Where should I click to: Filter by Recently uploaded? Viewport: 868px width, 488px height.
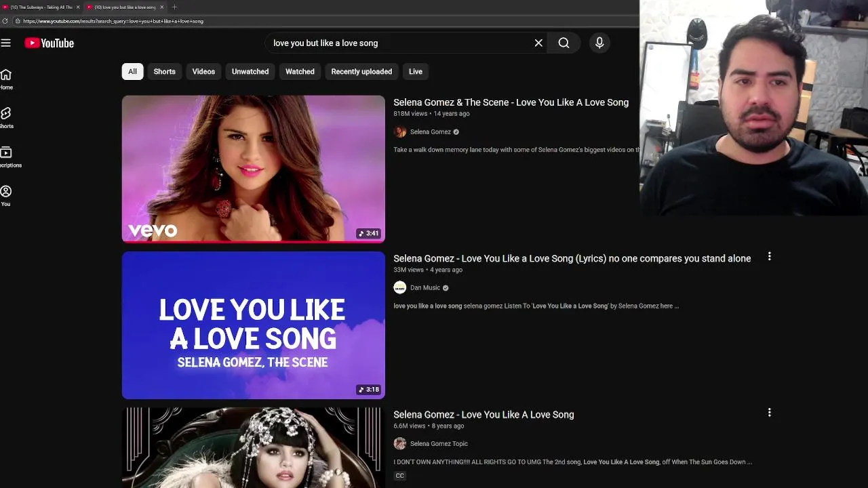pyautogui.click(x=361, y=71)
